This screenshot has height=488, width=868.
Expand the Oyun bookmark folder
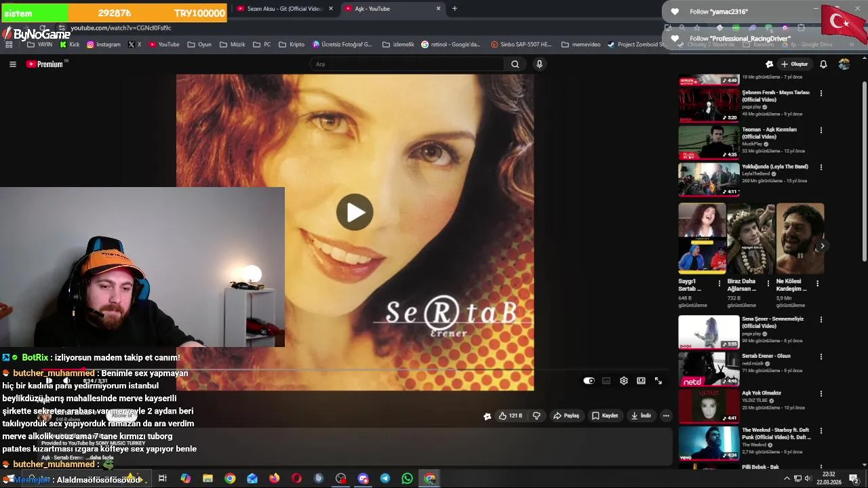tap(199, 45)
